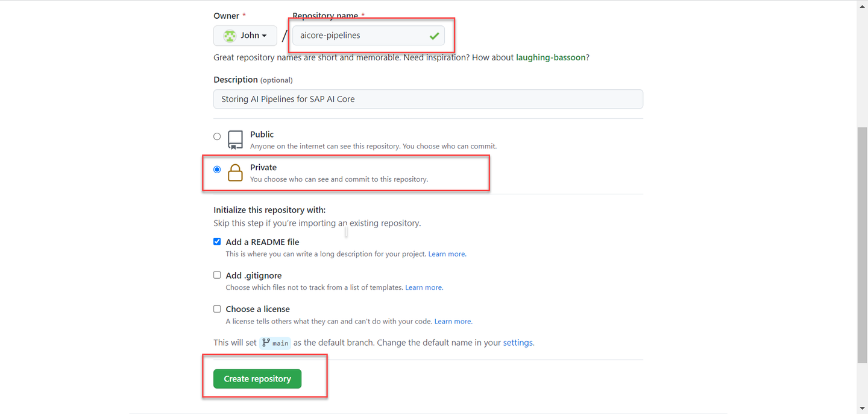Click into the Description text field
Viewport: 868px width, 414px height.
[428, 99]
